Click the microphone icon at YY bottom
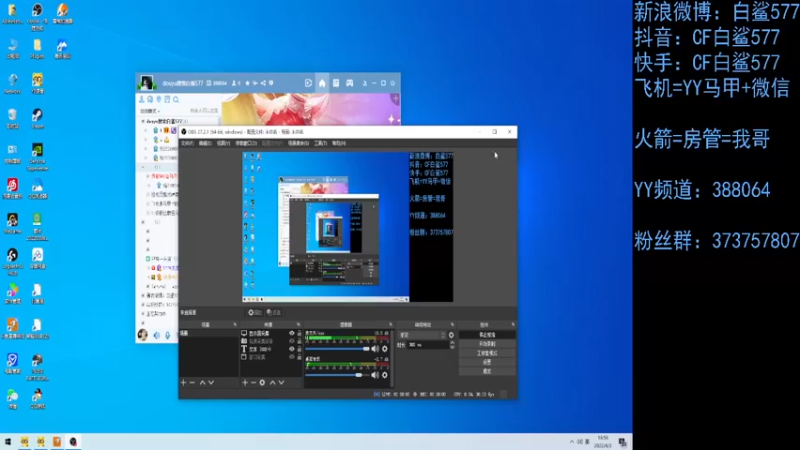The height and width of the screenshot is (450, 800). [x=167, y=335]
